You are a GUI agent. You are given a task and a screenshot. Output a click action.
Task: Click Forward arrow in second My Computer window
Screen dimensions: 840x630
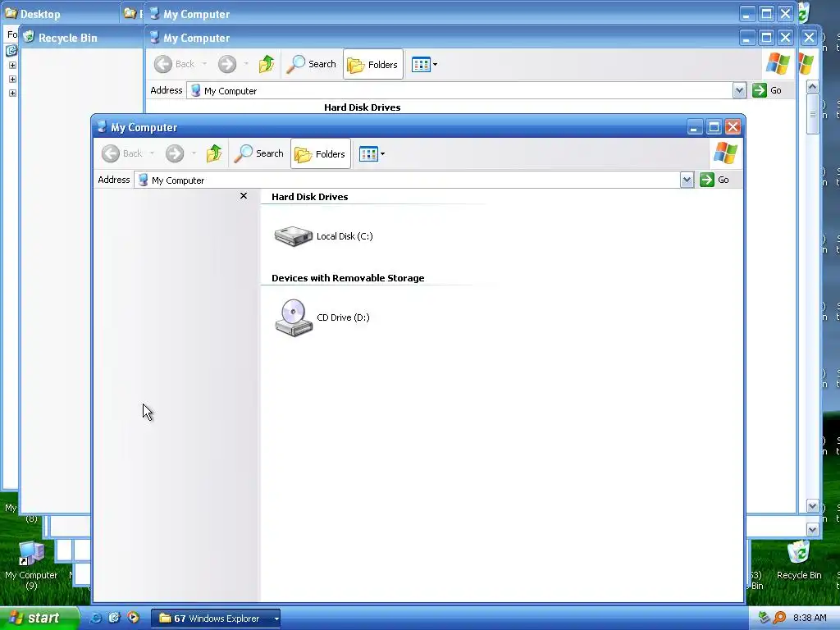pos(226,64)
